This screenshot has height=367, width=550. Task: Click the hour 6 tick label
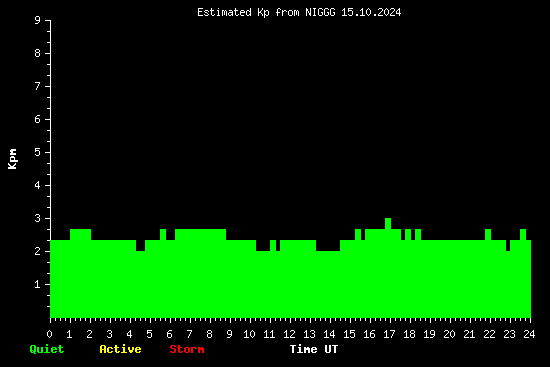click(x=170, y=334)
